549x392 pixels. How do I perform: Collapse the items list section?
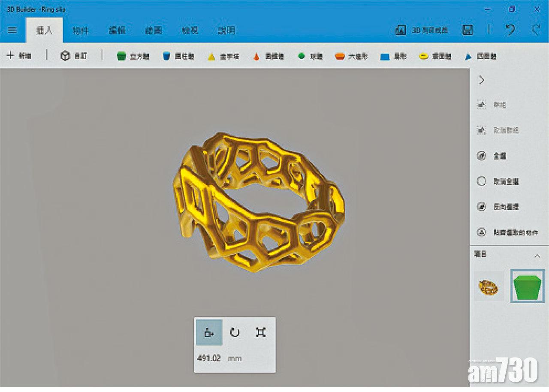[x=537, y=256]
